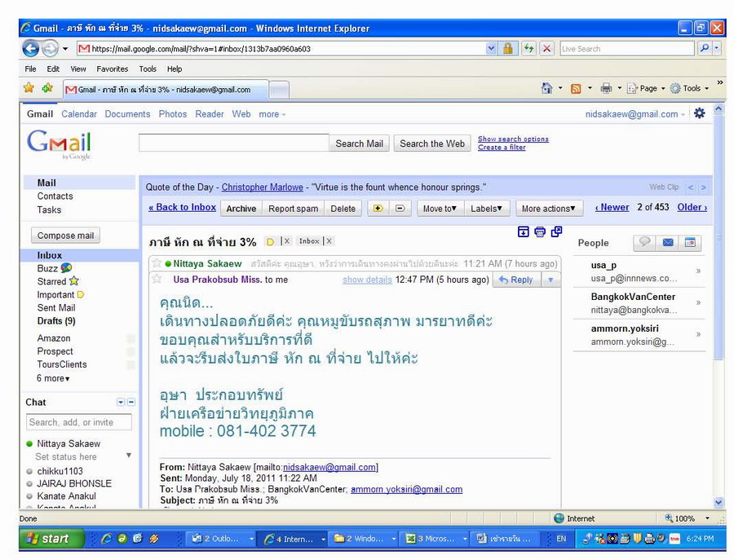Star the message from Usa Prakobsub
The width and height of the screenshot is (734, 560).
point(157,280)
